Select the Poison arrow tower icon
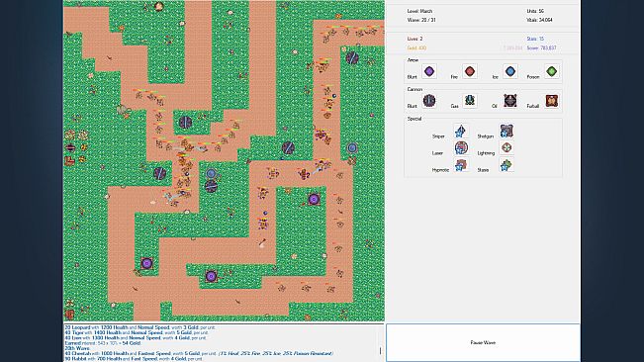Image resolution: width=644 pixels, height=362 pixels. [x=552, y=72]
